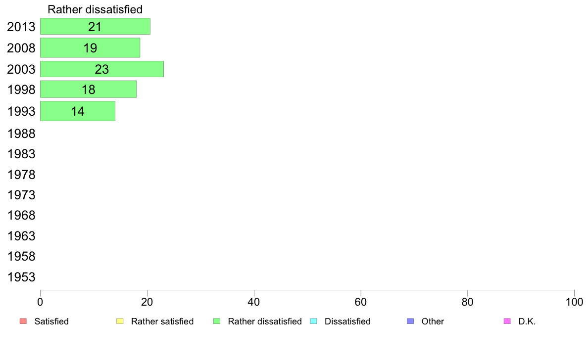588x364 pixels.
Task: Select the 1993 bar showing 14
Action: [x=77, y=111]
